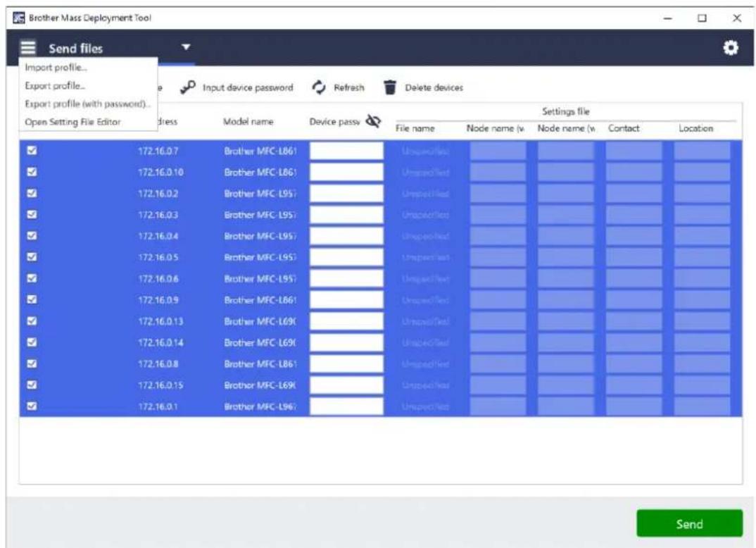Uncheck the checkbox for 172.16.0.13
756x548 pixels.
32,320
